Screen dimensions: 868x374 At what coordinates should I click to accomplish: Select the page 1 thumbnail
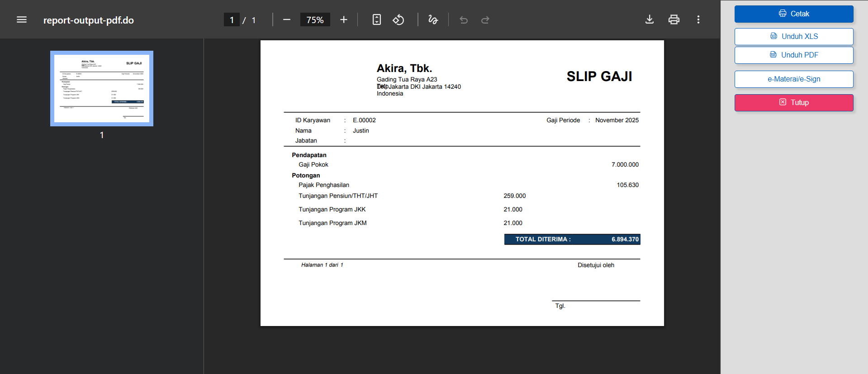[102, 88]
